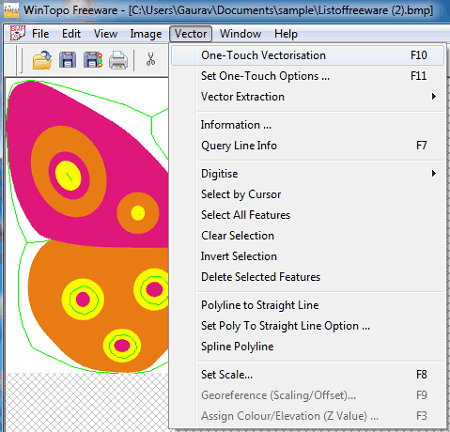Open the Image menu
This screenshot has width=450, height=432.
click(146, 34)
